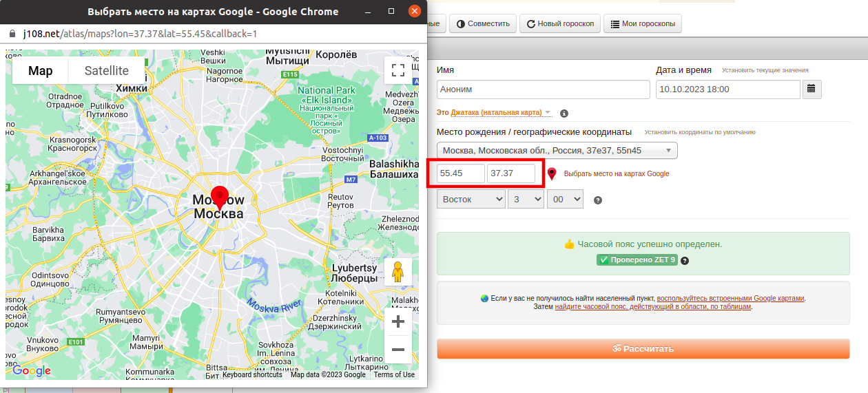The image size is (868, 393).
Task: Click the padlock icon in address bar
Action: coord(12,34)
